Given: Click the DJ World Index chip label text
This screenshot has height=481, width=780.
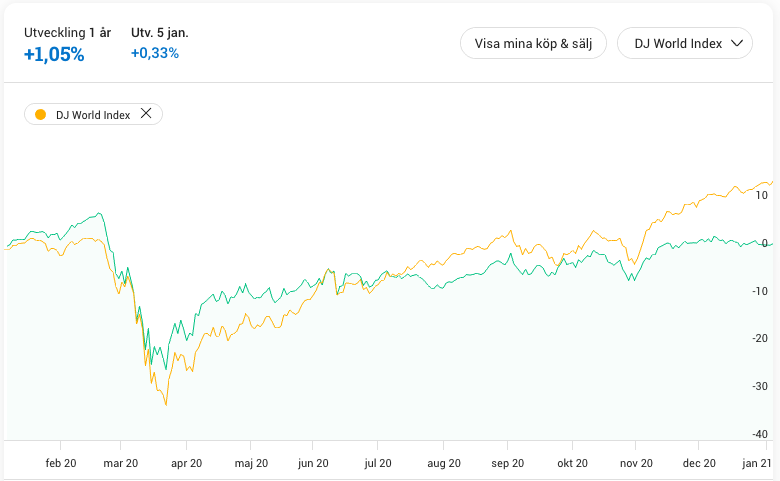Looking at the screenshot, I should [93, 115].
